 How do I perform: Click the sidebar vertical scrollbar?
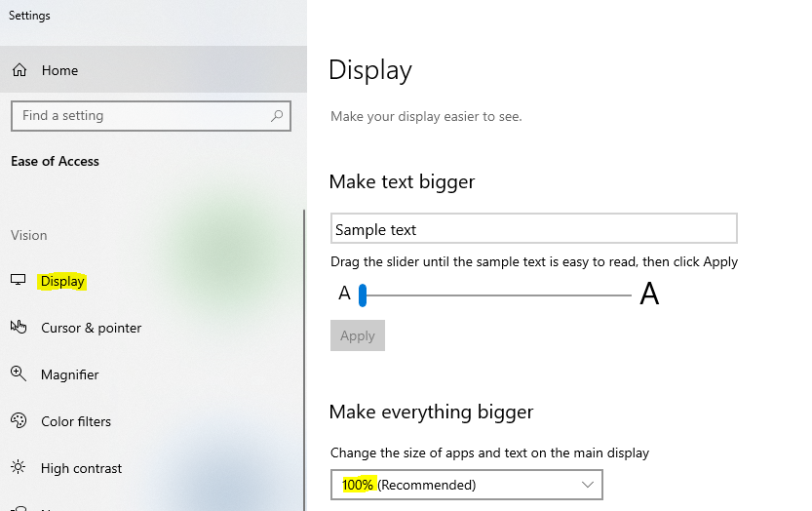tap(304, 361)
